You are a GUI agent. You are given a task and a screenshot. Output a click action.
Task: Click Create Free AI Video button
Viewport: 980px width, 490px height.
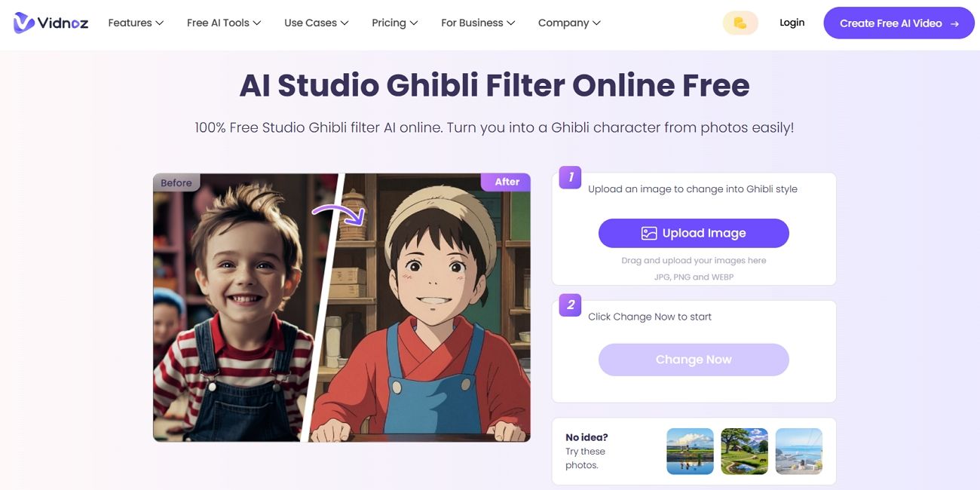click(x=899, y=23)
